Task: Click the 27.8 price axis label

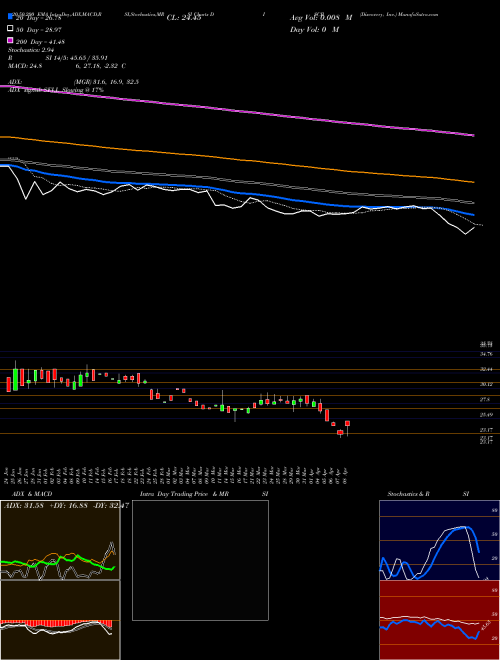Action: point(485,399)
